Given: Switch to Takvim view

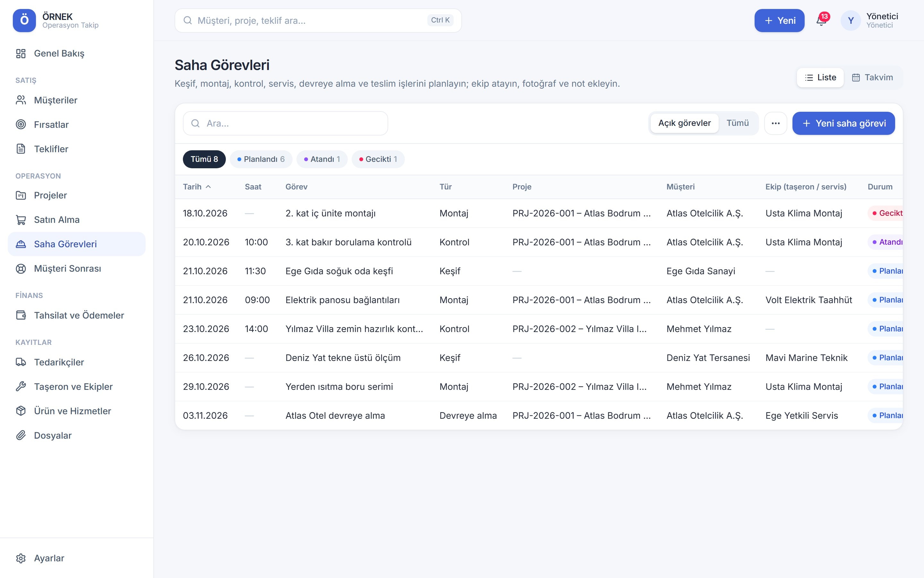Looking at the screenshot, I should pos(872,78).
